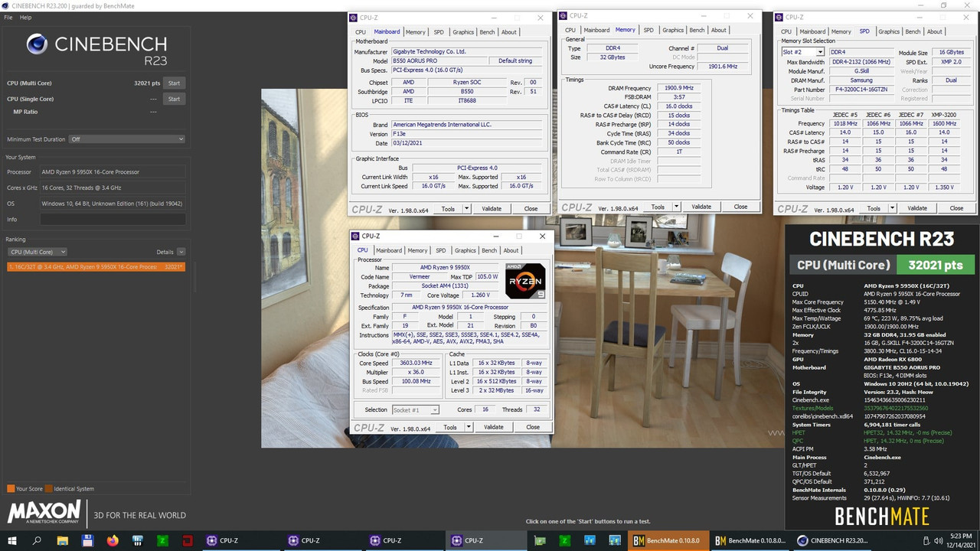Viewport: 980px width, 551px height.
Task: Click the Ryzen 9 logo in CPU-Z
Action: point(525,281)
